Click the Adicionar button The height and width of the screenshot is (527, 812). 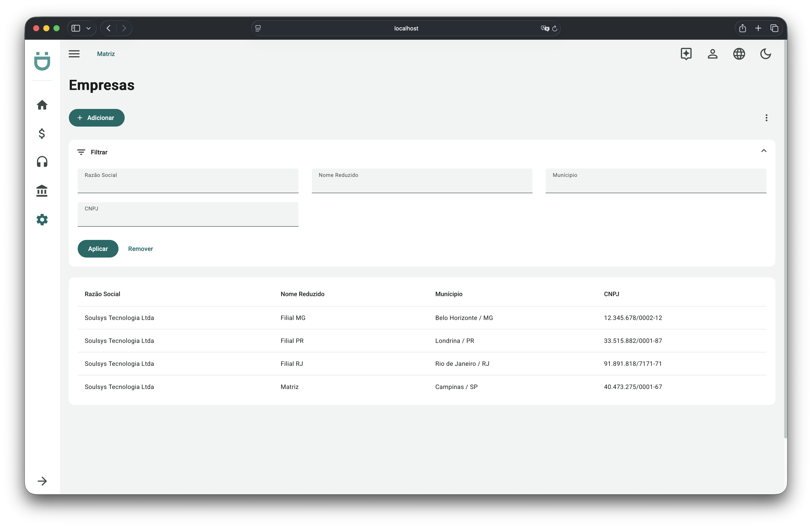[x=97, y=118]
